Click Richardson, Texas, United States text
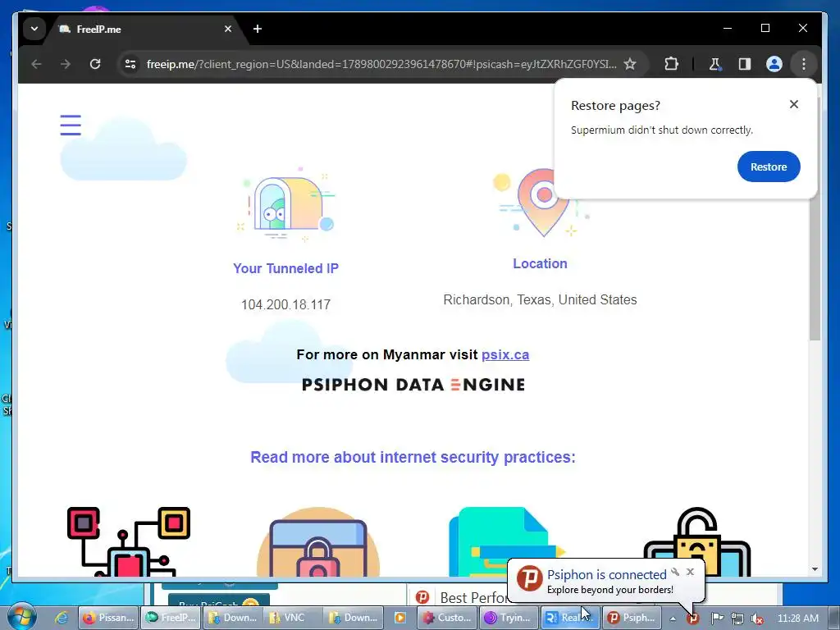Image resolution: width=840 pixels, height=630 pixels. 540,299
